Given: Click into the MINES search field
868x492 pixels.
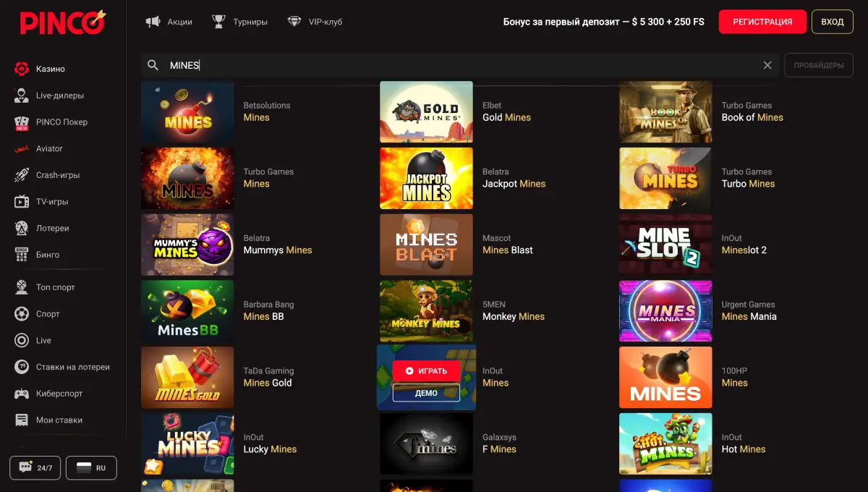Looking at the screenshot, I should click(x=463, y=65).
